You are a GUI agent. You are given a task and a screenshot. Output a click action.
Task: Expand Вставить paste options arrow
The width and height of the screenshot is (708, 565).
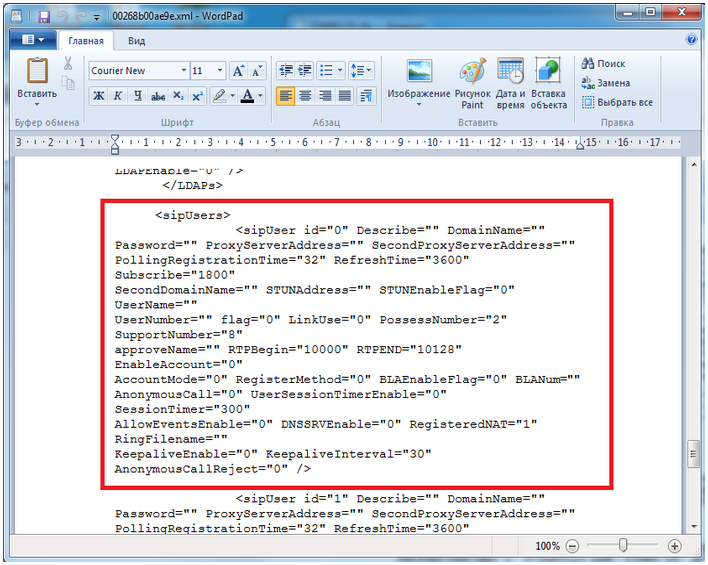tap(37, 104)
